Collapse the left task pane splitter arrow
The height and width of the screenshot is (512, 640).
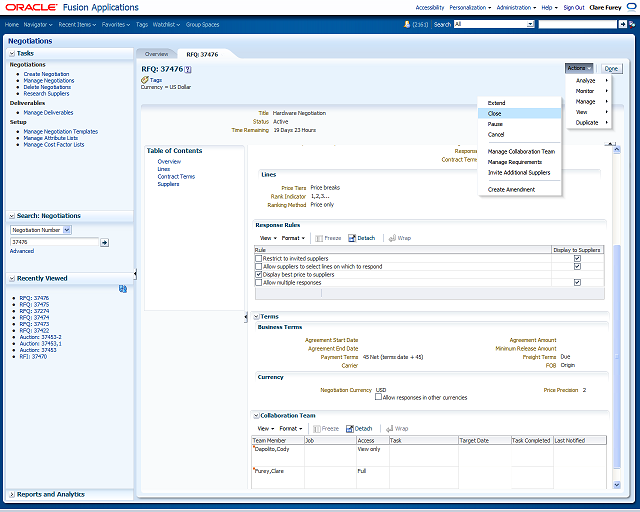pyautogui.click(x=135, y=274)
